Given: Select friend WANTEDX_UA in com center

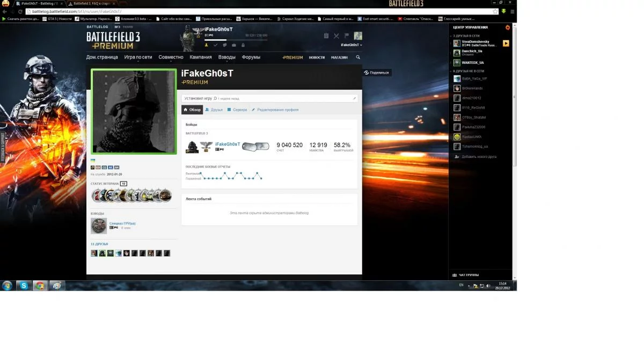Looking at the screenshot, I should tap(472, 62).
